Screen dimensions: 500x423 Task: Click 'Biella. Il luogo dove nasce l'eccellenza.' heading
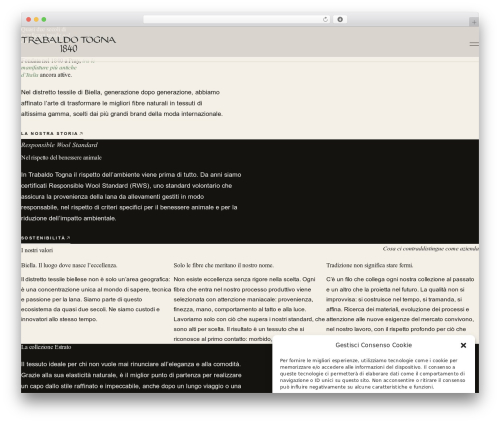tap(69, 265)
